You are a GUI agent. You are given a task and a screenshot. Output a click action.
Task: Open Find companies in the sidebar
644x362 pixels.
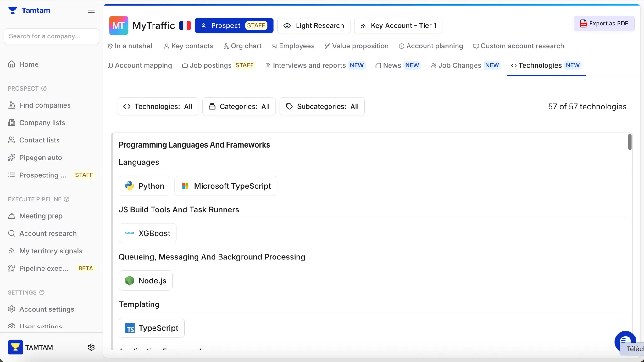(45, 105)
